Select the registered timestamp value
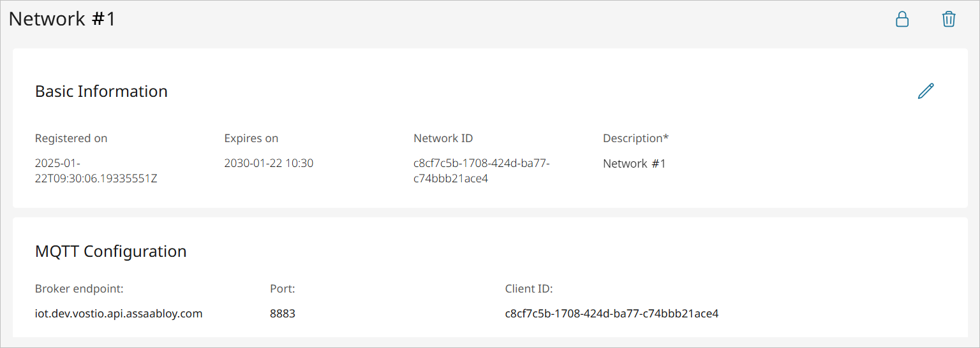 click(96, 171)
